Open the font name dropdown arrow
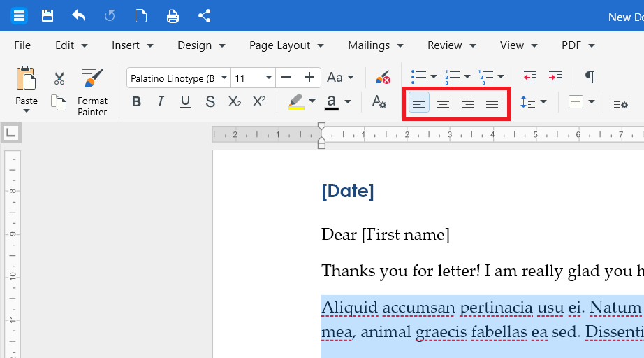 (224, 78)
